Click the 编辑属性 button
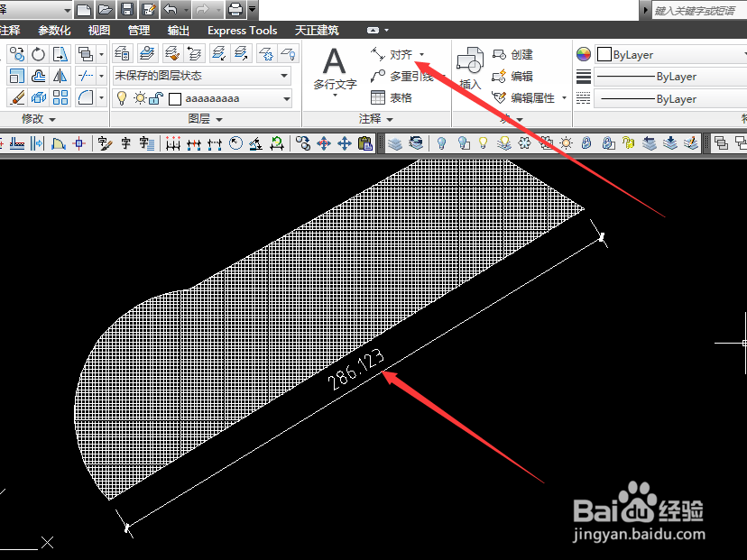The image size is (747, 560). point(523,97)
